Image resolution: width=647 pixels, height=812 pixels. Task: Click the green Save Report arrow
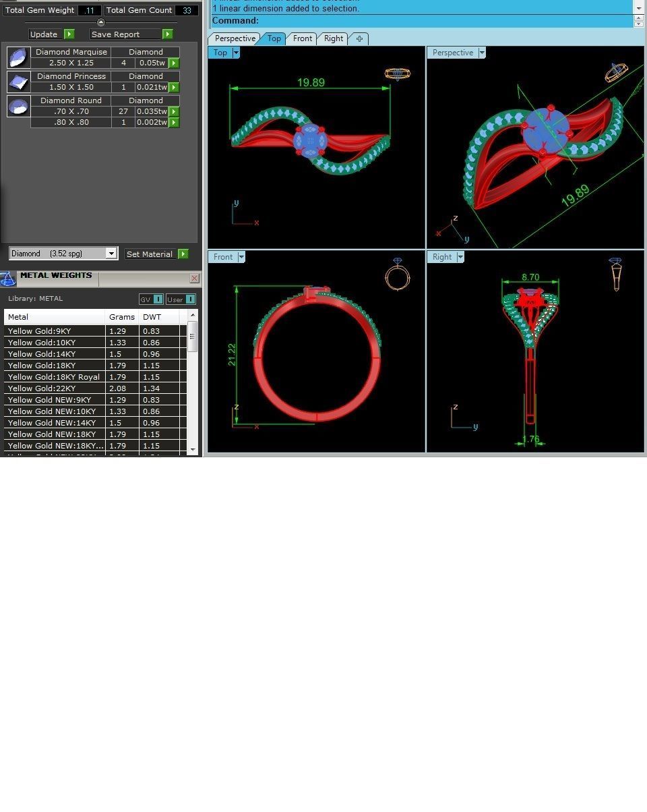point(168,34)
